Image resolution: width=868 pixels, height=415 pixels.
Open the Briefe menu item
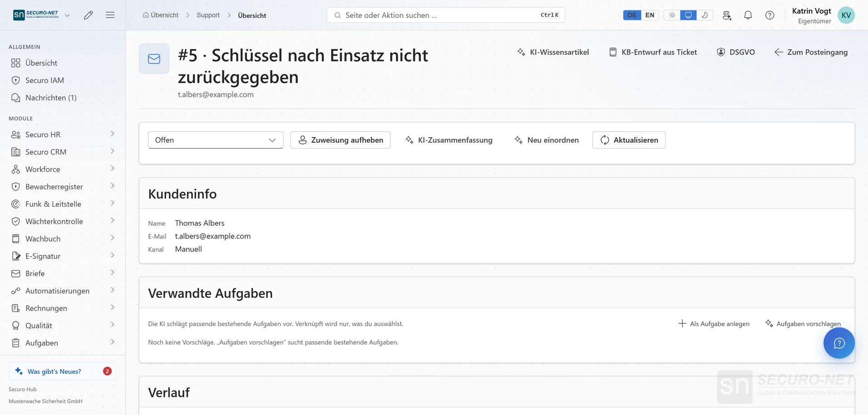(x=63, y=273)
